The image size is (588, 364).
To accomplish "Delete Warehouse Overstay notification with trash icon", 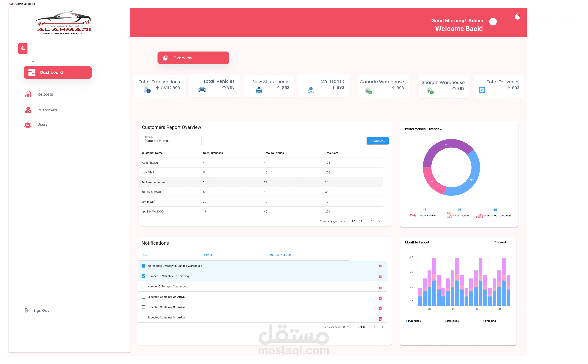I will coord(380,266).
